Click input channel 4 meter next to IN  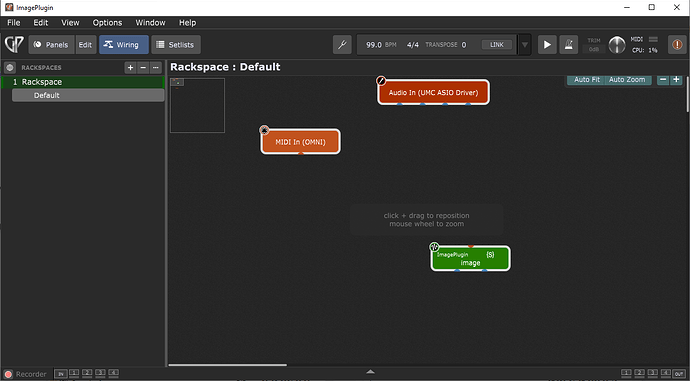[x=114, y=374]
